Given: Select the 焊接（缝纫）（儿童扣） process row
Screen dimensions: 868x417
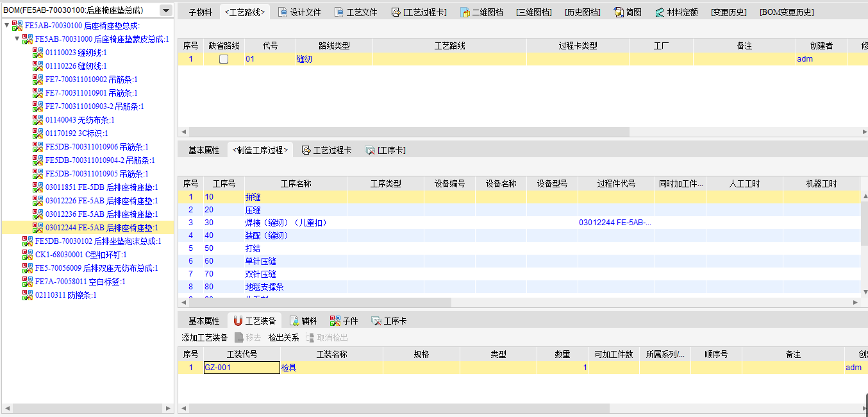Looking at the screenshot, I should click(x=286, y=223).
